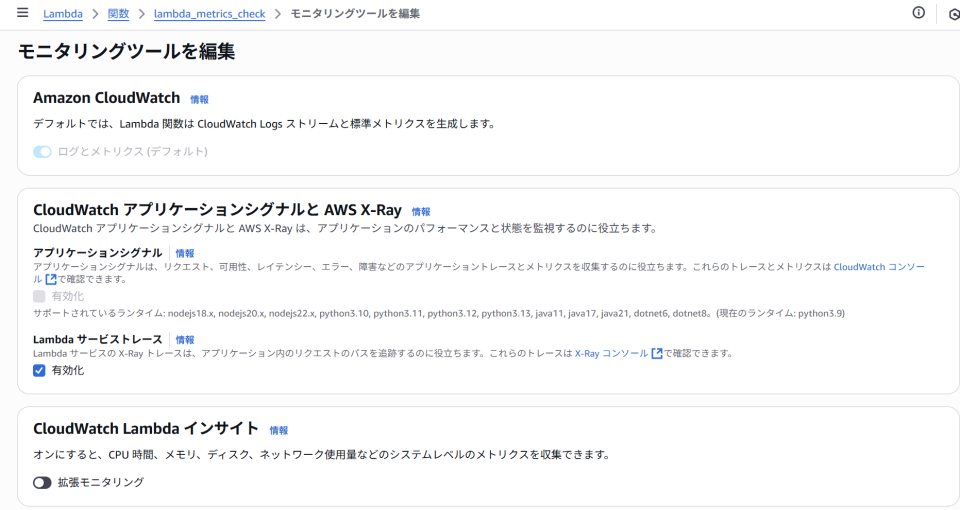Go to Lambda breadcrumb link
Viewport: 960px width, 510px height.
[62, 13]
